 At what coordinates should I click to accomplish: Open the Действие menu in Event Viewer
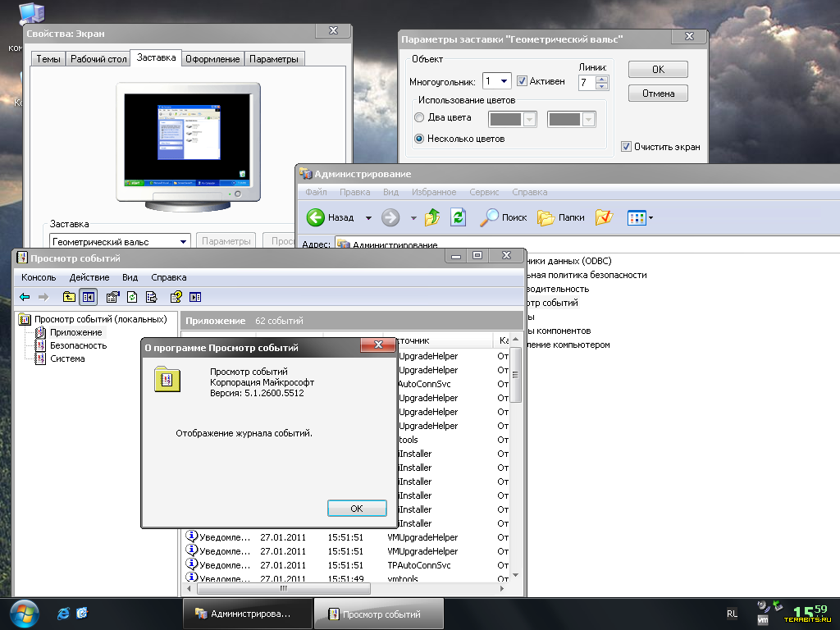pos(89,277)
